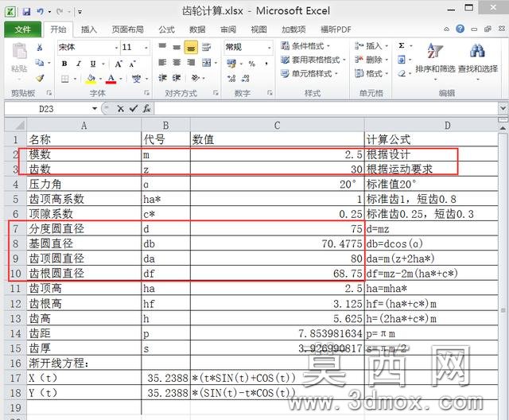
Task: Open 套用表格格式 table format menu
Action: pyautogui.click(x=313, y=60)
